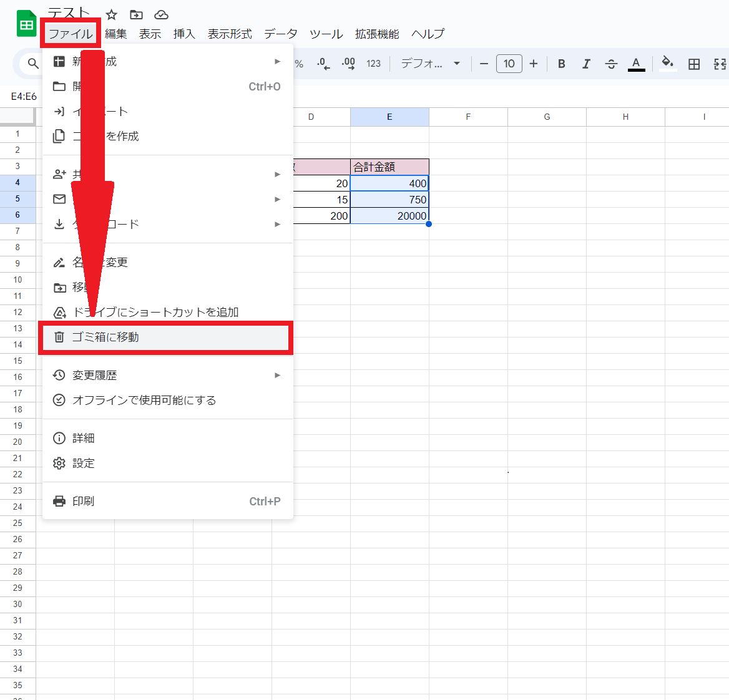This screenshot has height=700, width=729.
Task: Open the borders tool
Action: coord(693,64)
